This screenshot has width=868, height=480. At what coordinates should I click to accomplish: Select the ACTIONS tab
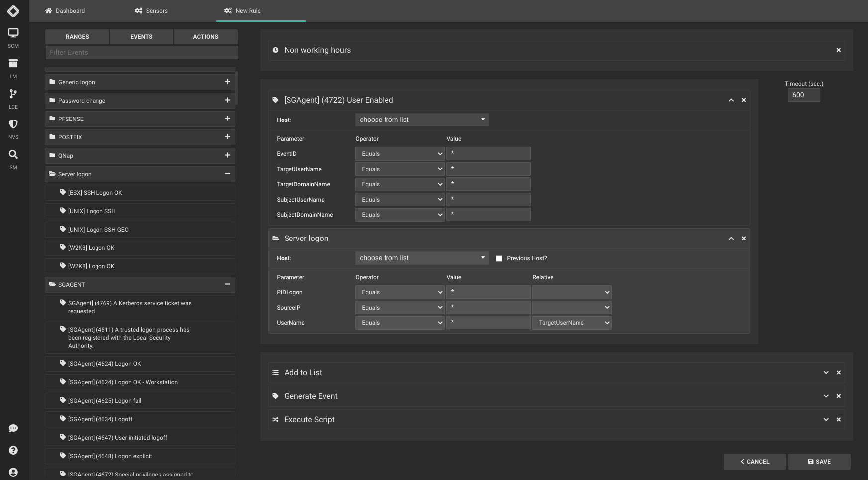pyautogui.click(x=205, y=37)
